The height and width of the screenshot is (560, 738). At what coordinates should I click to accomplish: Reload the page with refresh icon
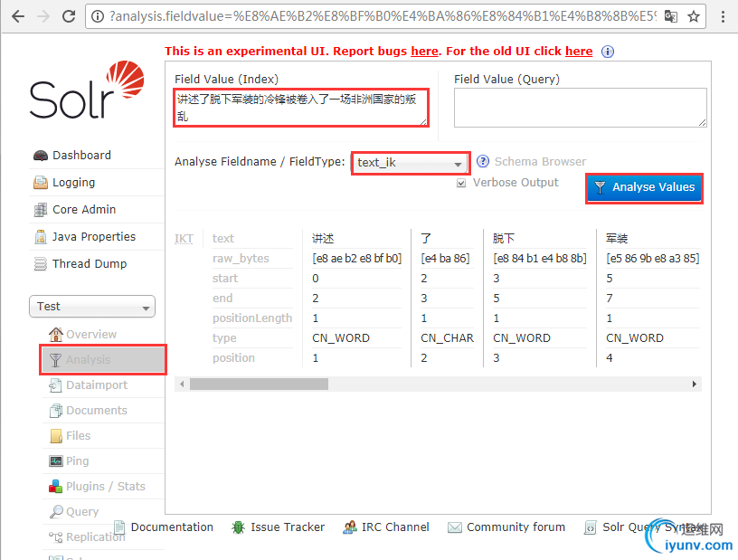click(x=69, y=16)
